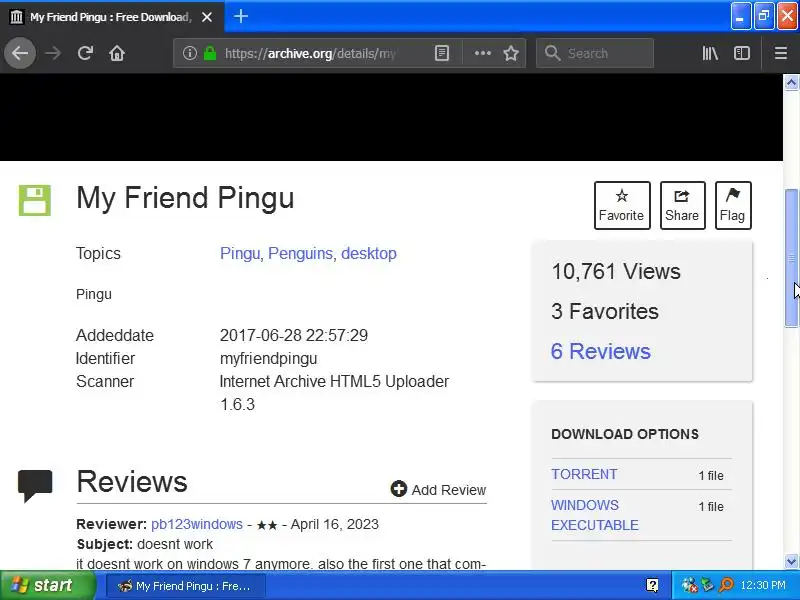Download the WINDOWS EXECUTABLE option

tap(595, 515)
